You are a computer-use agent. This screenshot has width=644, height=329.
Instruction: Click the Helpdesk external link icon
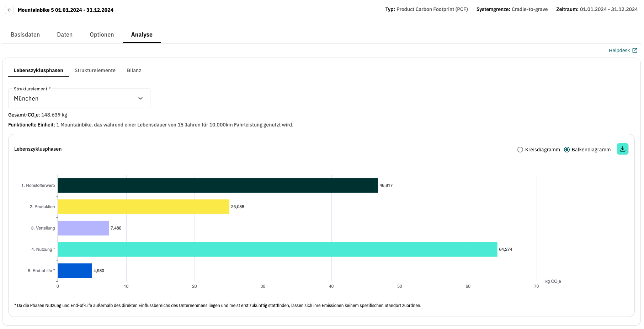click(x=635, y=50)
